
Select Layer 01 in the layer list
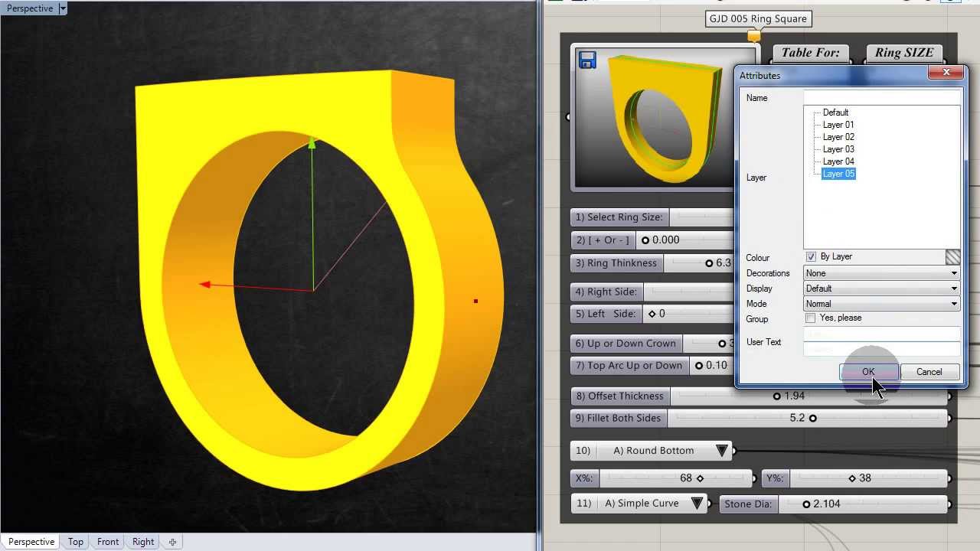click(x=838, y=125)
